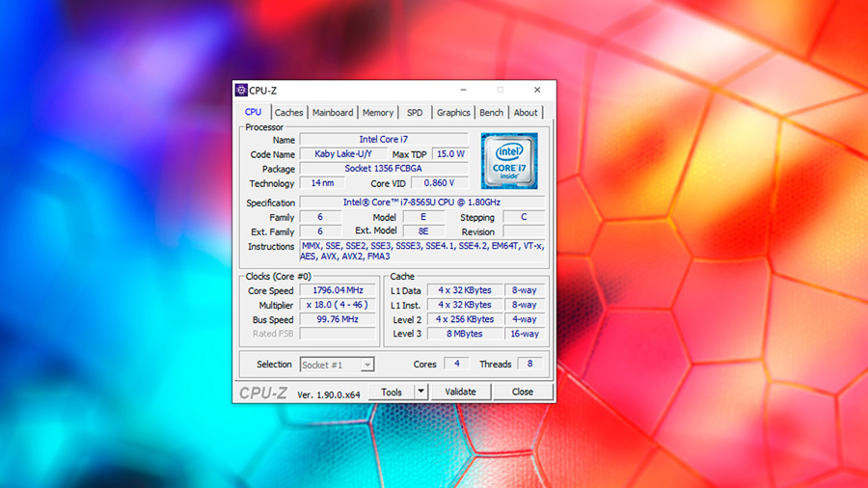Click the Core VID value 0.860 V

click(440, 182)
